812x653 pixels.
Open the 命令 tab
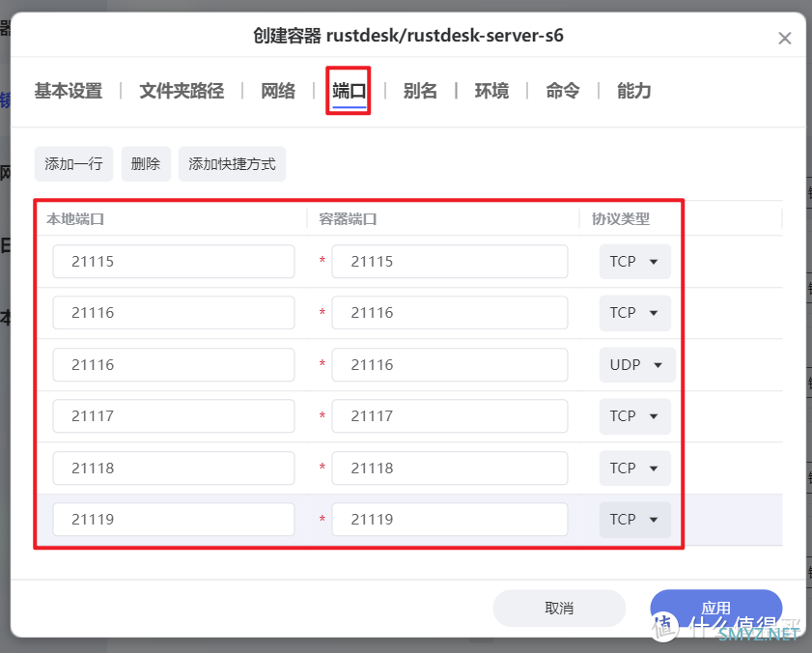point(562,91)
